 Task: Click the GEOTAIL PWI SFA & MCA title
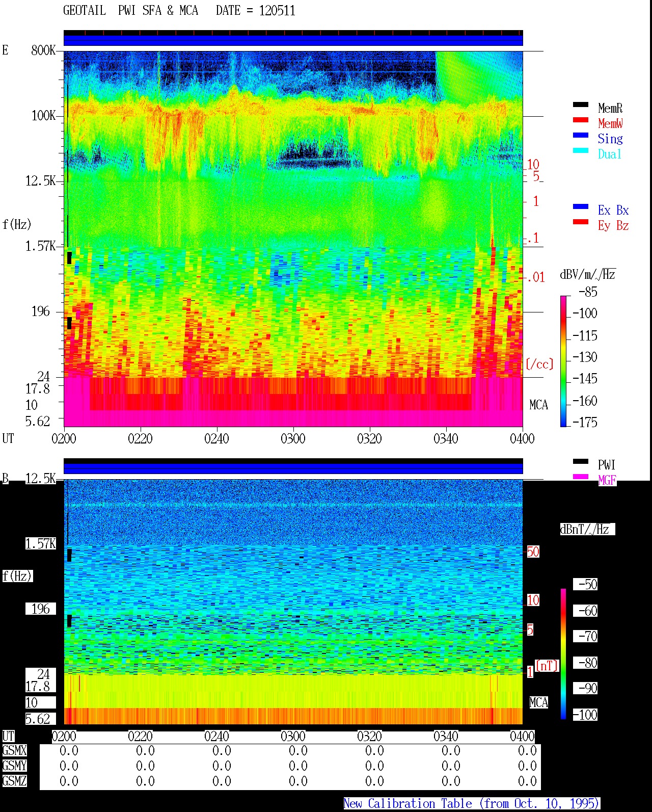click(179, 11)
